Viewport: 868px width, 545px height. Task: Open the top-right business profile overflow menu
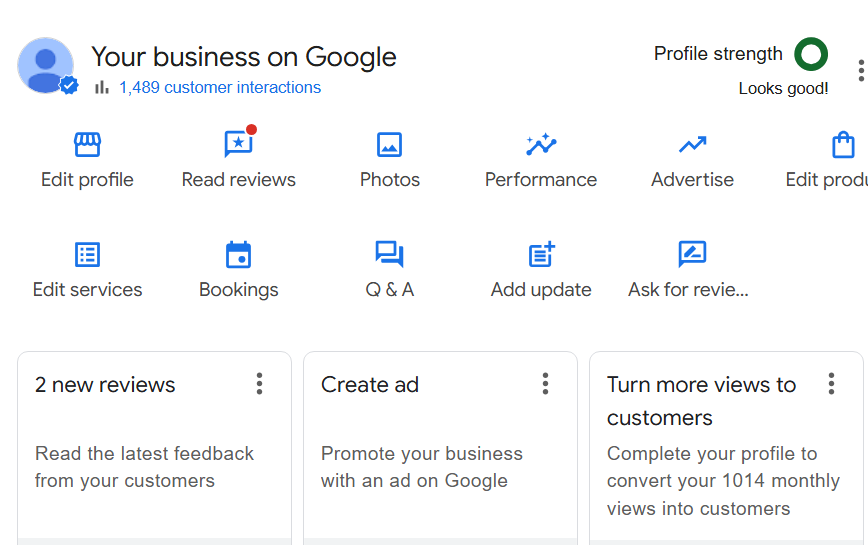pyautogui.click(x=861, y=70)
